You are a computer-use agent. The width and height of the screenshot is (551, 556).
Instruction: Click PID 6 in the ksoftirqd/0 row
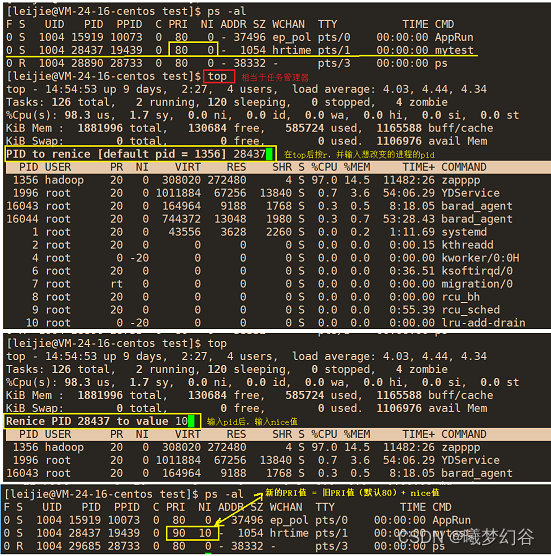coord(35,271)
